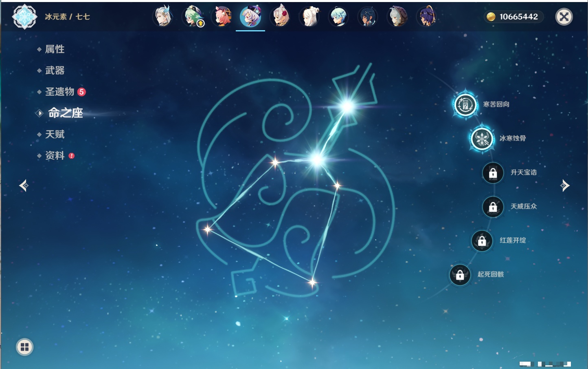The height and width of the screenshot is (369, 588).
Task: Click the Cryo element emblem icon
Action: pyautogui.click(x=24, y=17)
